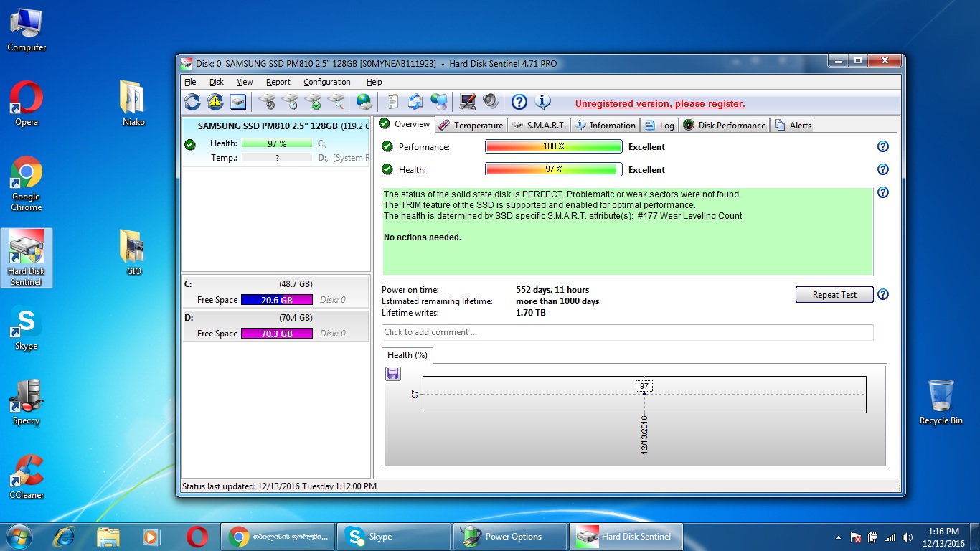Open the CCleaner desktop shortcut

27,477
